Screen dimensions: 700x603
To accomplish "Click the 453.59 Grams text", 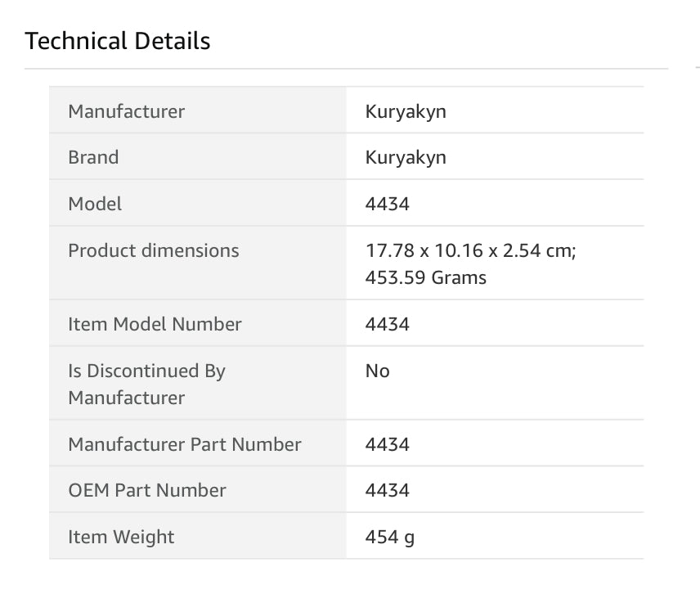I will (426, 278).
